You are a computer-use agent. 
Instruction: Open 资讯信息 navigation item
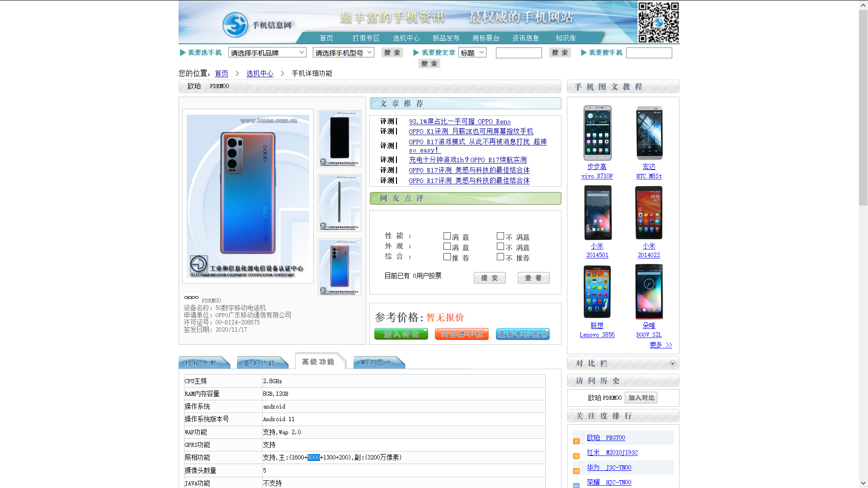pos(526,38)
